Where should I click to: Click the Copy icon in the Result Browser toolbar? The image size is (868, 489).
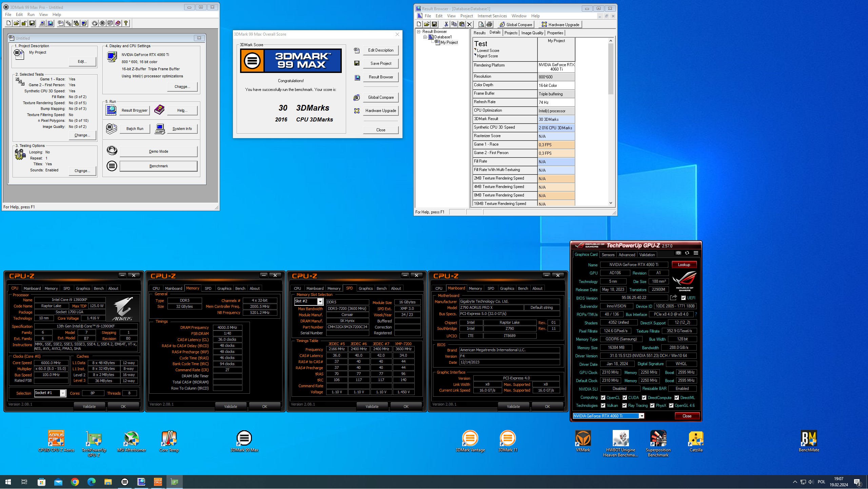(x=454, y=24)
